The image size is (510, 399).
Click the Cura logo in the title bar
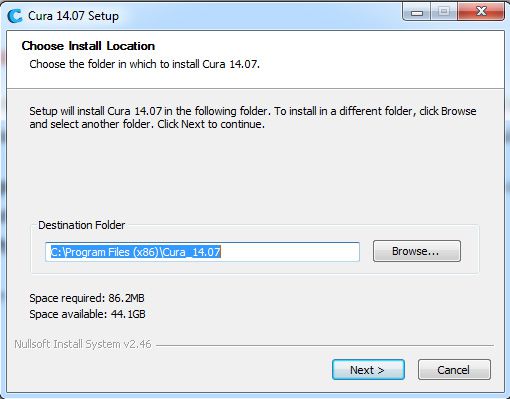[15, 16]
